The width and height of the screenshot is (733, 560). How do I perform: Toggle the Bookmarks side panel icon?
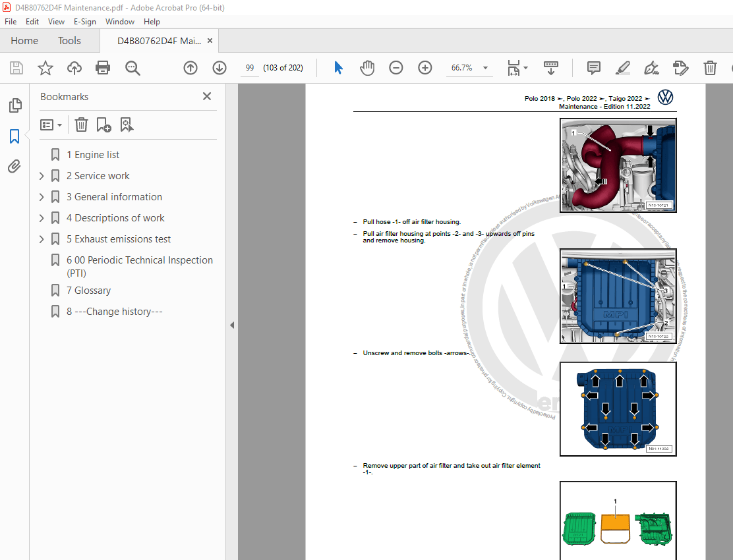tap(15, 136)
